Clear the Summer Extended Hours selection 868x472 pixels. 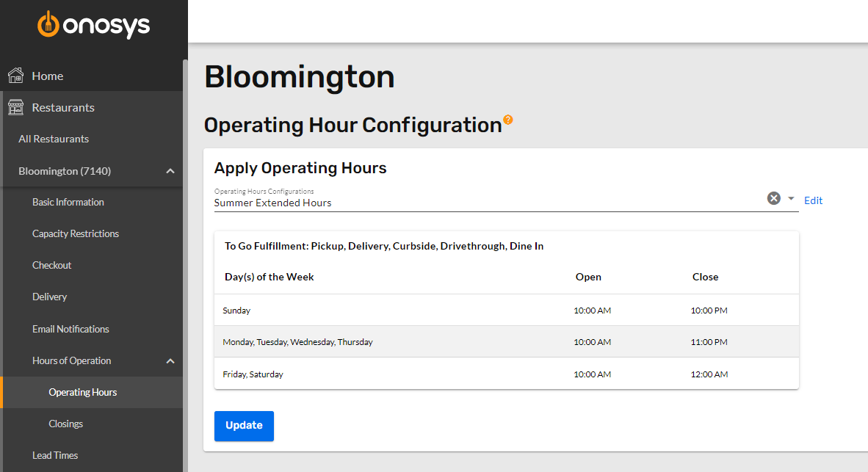click(773, 197)
